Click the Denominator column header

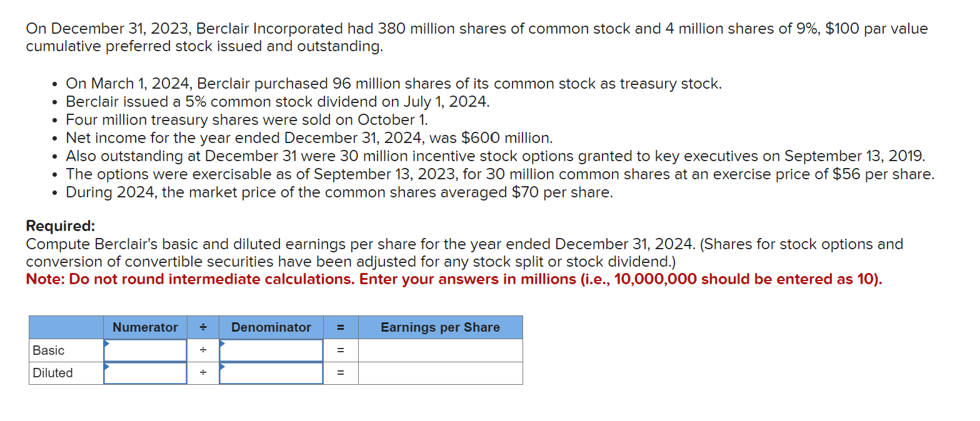point(271,327)
